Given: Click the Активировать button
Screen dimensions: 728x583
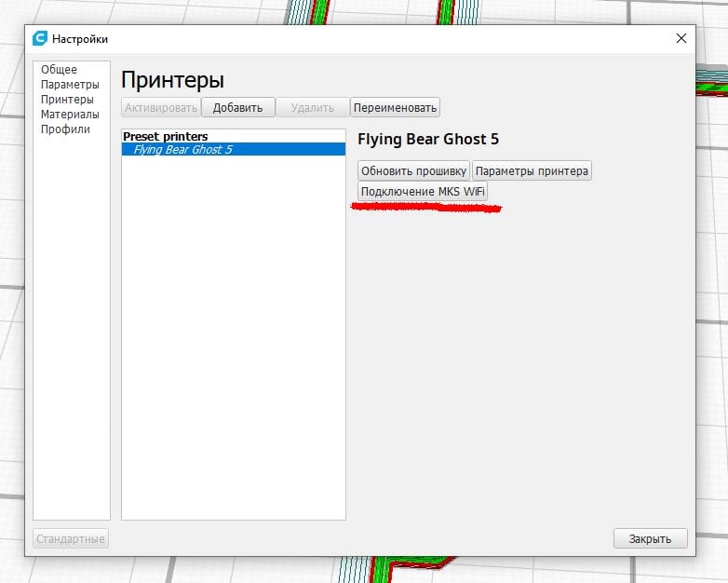Looking at the screenshot, I should click(161, 108).
